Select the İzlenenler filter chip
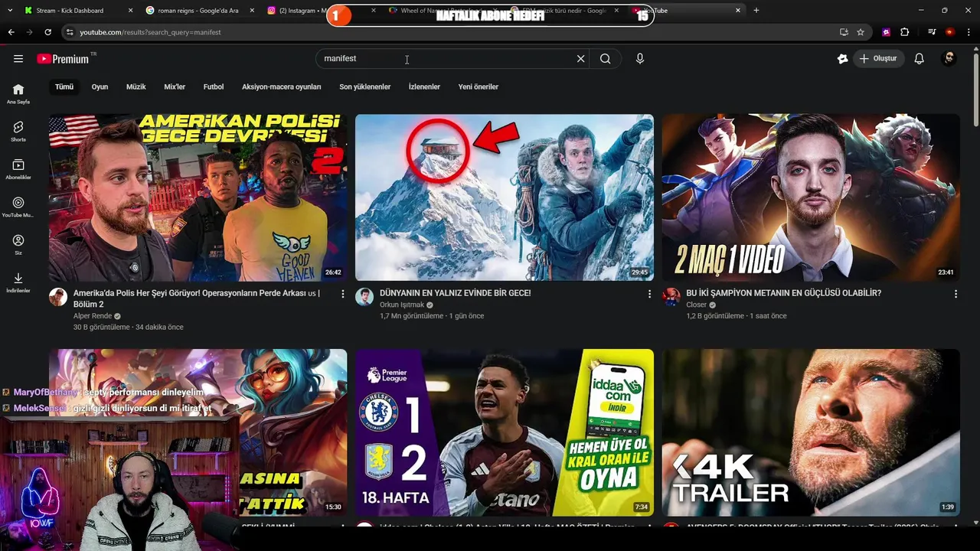The width and height of the screenshot is (980, 551). [424, 87]
